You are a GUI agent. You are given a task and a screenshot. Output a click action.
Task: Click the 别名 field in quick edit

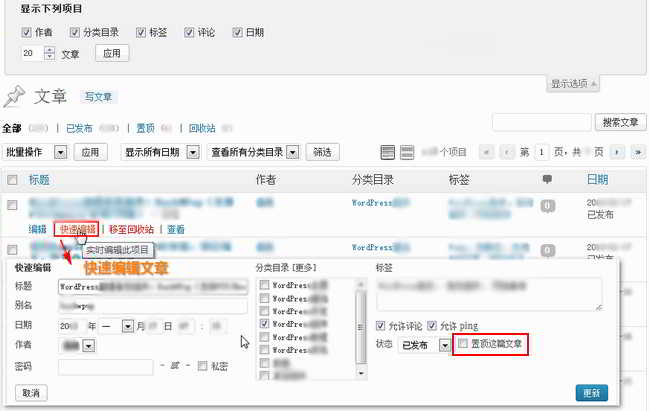pos(153,306)
